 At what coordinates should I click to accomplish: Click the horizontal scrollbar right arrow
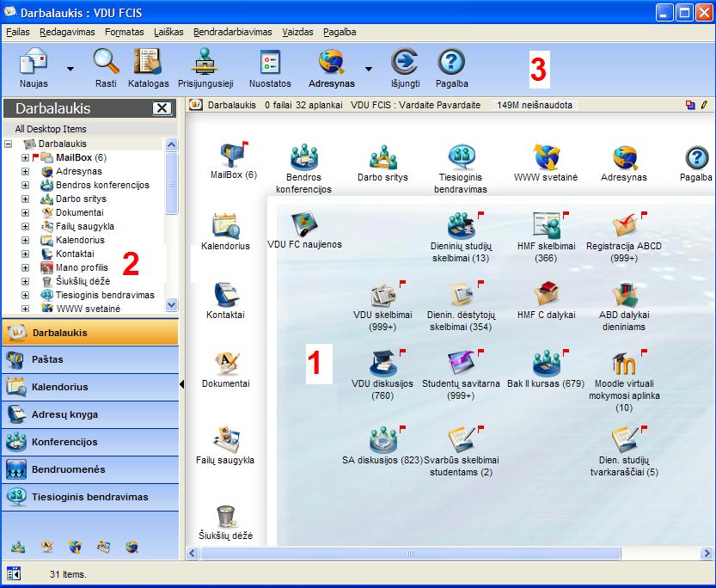tap(707, 553)
